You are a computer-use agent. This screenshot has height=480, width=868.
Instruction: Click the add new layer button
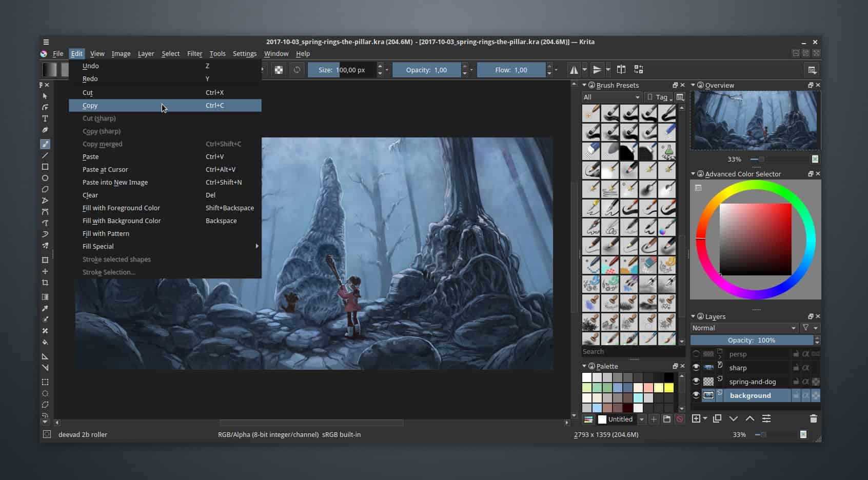[696, 418]
